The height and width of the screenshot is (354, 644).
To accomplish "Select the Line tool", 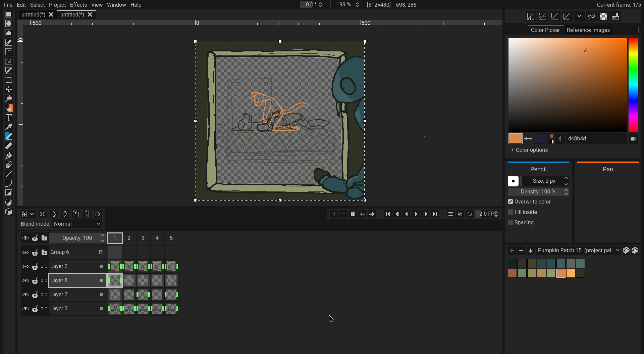I will coord(9,174).
